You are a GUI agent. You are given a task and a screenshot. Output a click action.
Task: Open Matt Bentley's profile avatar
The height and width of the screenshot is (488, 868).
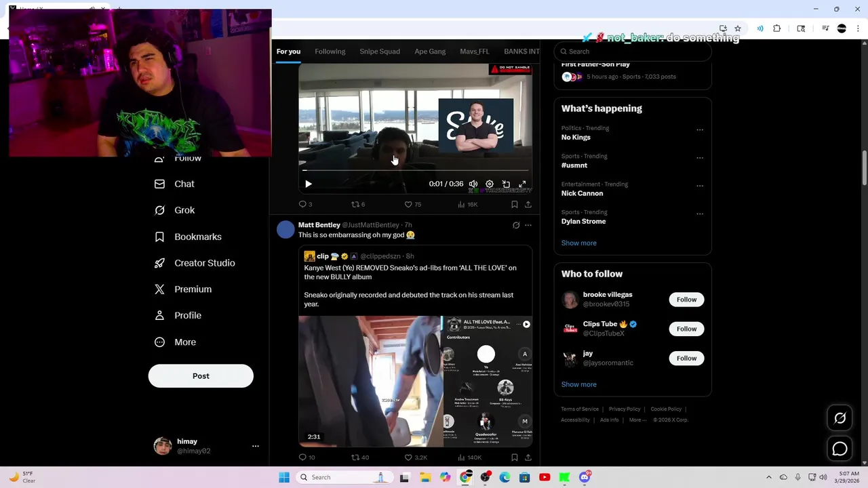point(285,230)
